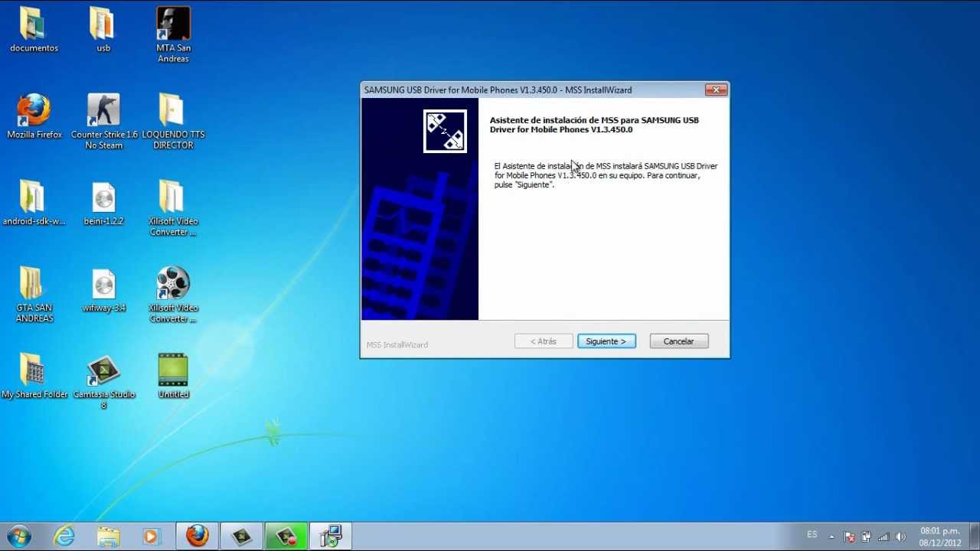
Task: Open the GTA SAN ANDREAS folder
Action: pos(34,295)
